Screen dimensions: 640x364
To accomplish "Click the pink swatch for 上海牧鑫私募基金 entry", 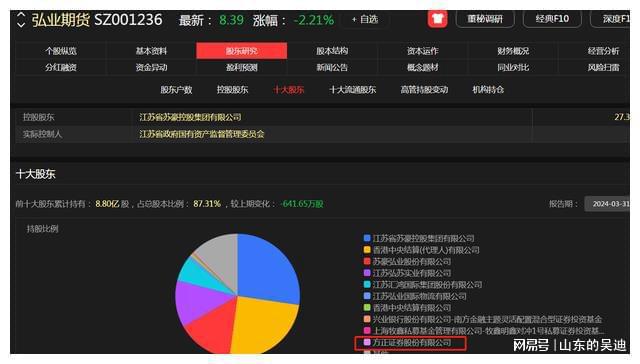I will 367,331.
